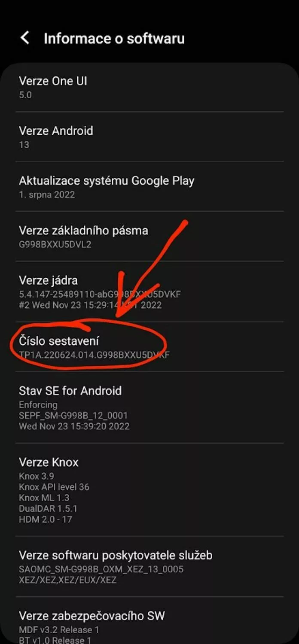Tap the 'Verze základního pásma' item

(x=149, y=237)
